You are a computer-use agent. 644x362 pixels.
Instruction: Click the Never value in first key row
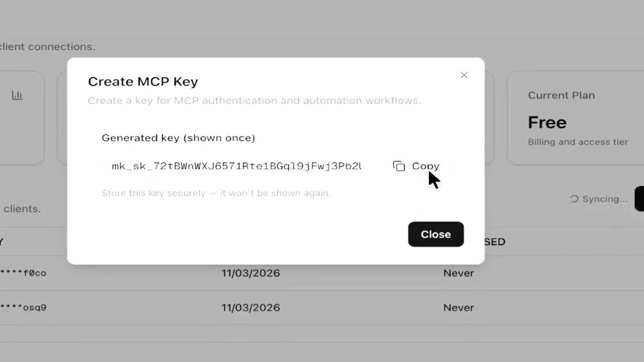tap(458, 273)
